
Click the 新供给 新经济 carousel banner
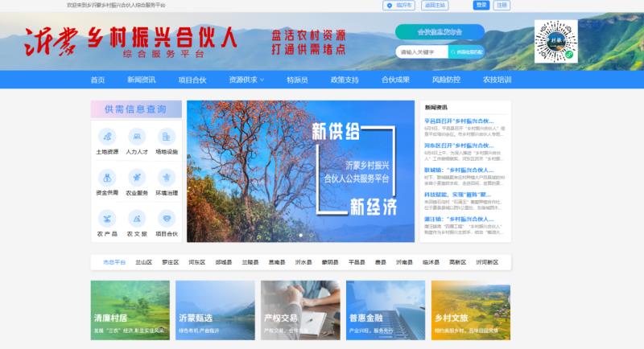point(300,171)
